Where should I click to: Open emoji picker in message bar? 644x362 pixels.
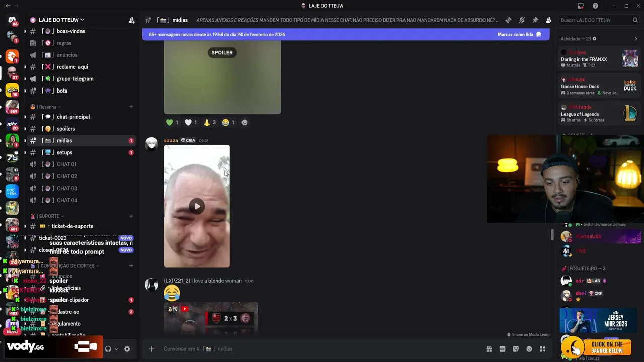coord(529,349)
